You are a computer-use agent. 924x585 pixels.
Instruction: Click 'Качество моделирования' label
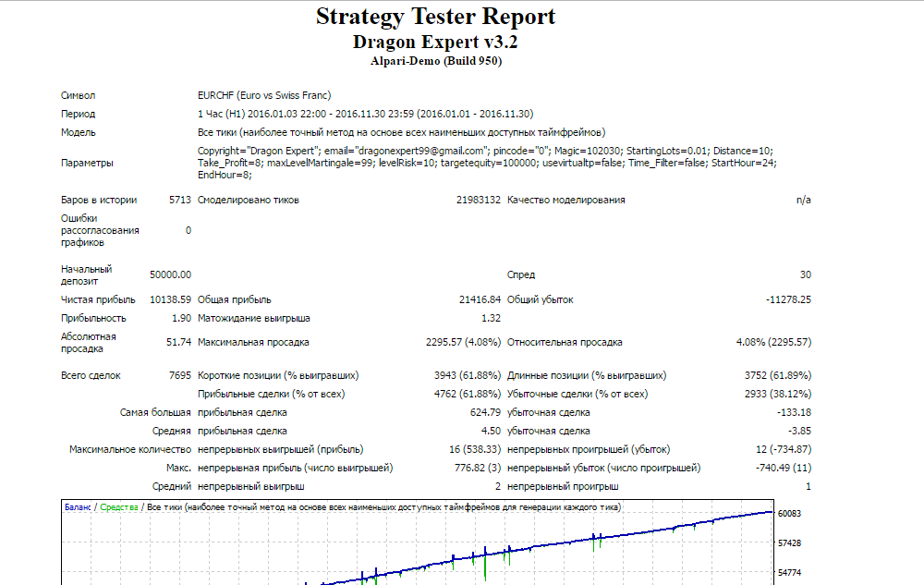point(566,201)
